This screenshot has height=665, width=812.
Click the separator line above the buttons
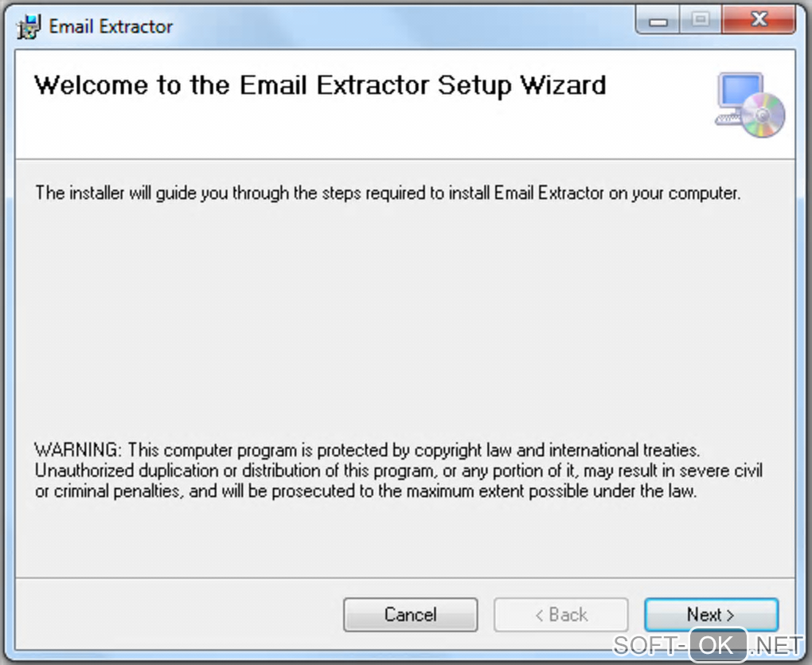coord(404,577)
